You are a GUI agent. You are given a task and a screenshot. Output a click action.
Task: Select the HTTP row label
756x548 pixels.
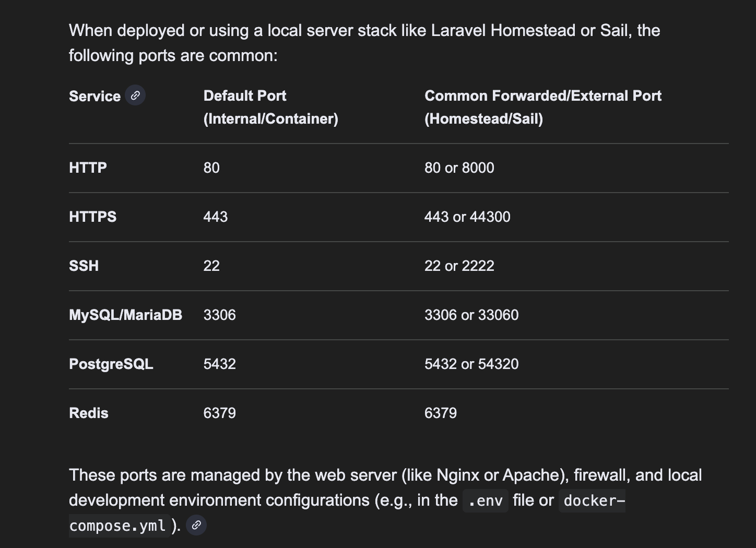(x=88, y=168)
